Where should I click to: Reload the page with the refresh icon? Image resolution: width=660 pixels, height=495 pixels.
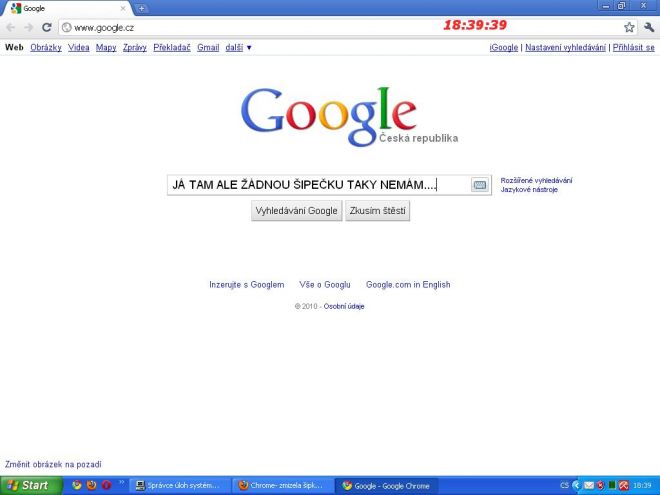click(47, 28)
